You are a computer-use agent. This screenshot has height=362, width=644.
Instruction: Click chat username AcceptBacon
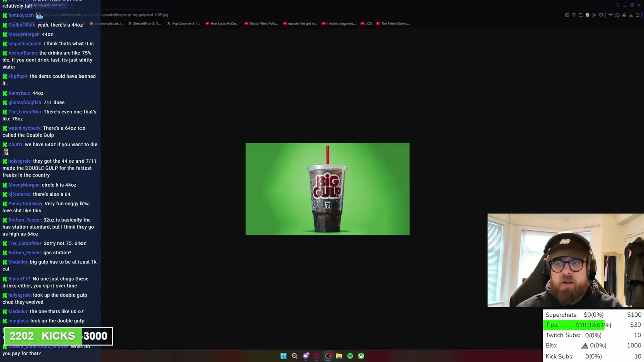click(x=23, y=53)
